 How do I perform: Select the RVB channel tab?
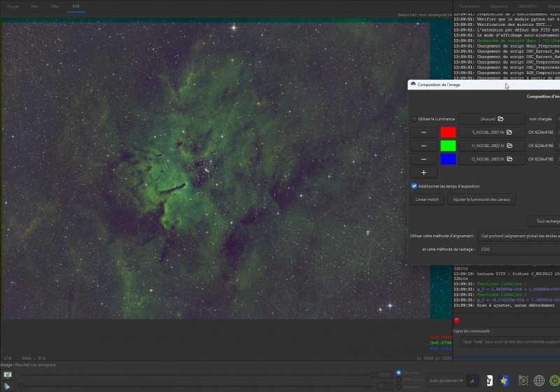point(76,6)
